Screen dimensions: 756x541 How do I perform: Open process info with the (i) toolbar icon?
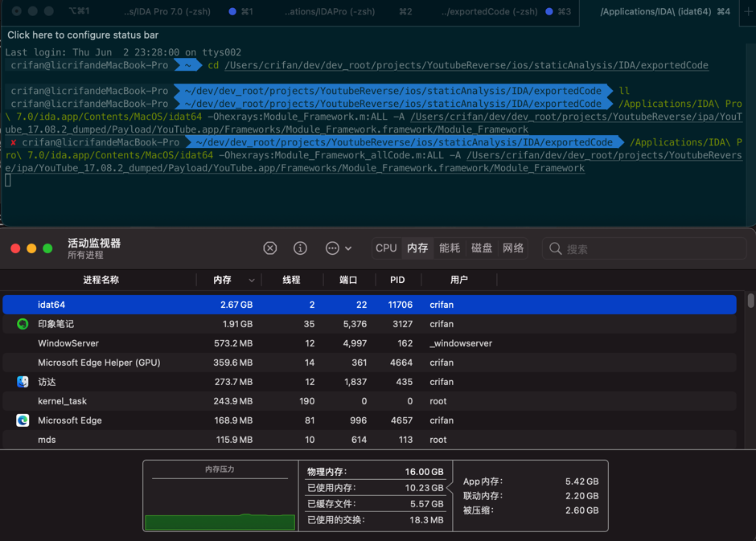pyautogui.click(x=300, y=248)
